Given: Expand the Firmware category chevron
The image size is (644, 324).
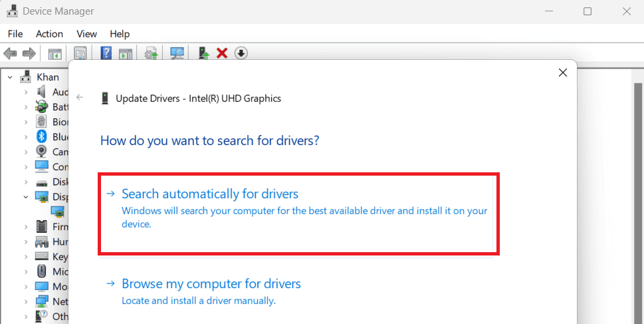Looking at the screenshot, I should pyautogui.click(x=26, y=227).
